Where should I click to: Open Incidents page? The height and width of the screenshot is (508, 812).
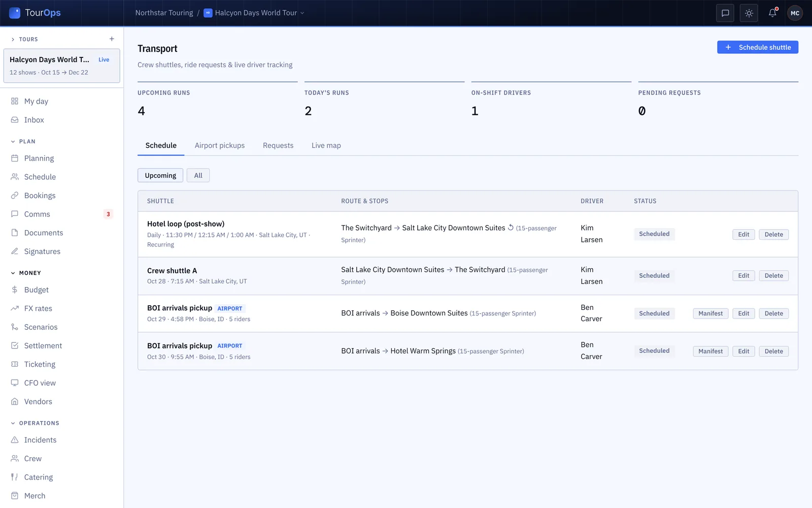61,440
